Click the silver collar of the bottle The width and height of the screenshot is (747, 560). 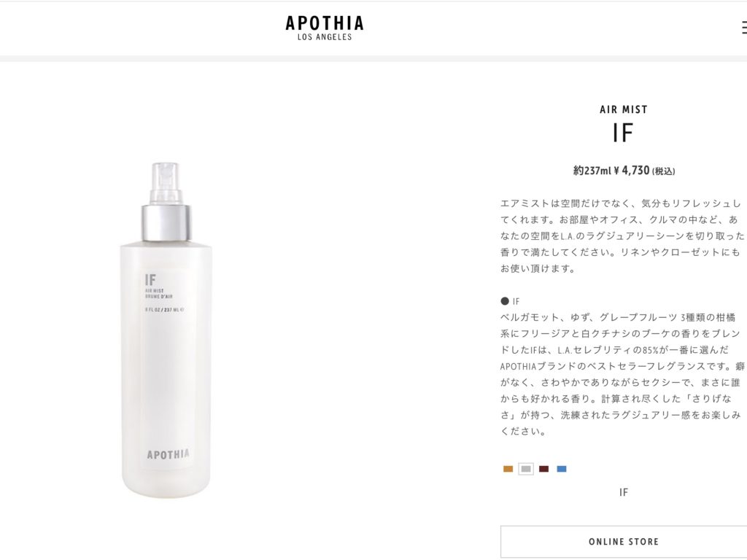click(166, 223)
